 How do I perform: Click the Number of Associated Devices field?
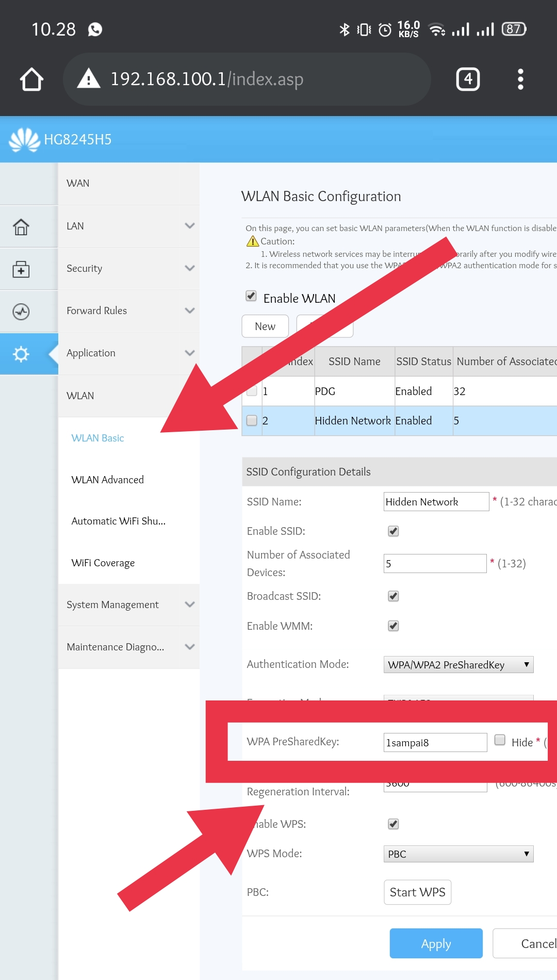(435, 564)
